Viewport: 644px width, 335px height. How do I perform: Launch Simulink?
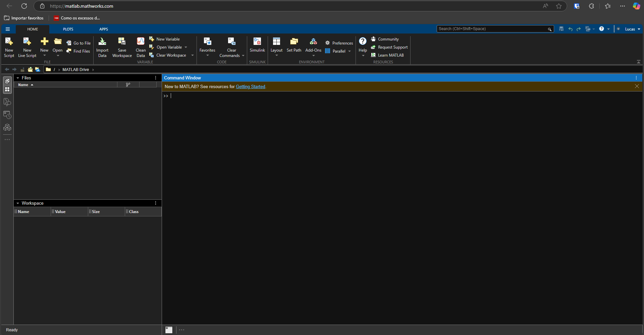point(257,45)
